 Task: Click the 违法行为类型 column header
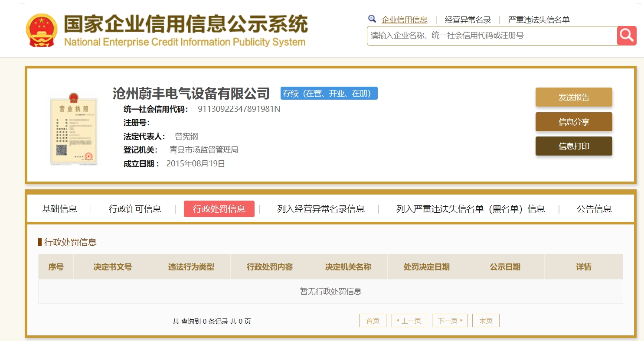coord(191,267)
